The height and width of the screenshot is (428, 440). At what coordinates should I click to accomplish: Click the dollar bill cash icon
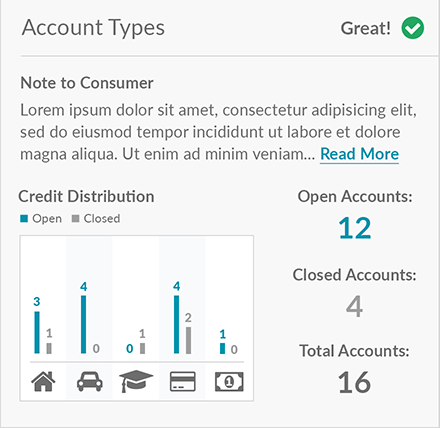click(x=229, y=382)
